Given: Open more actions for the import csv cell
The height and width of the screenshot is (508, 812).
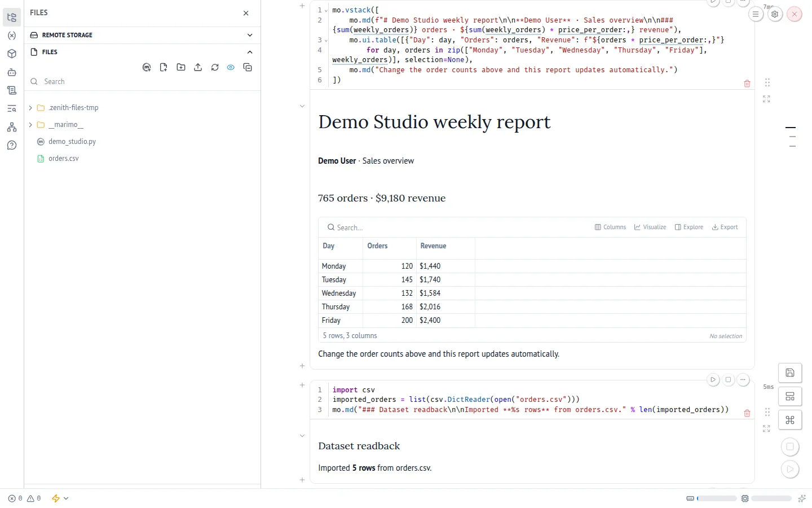Looking at the screenshot, I should 743,380.
